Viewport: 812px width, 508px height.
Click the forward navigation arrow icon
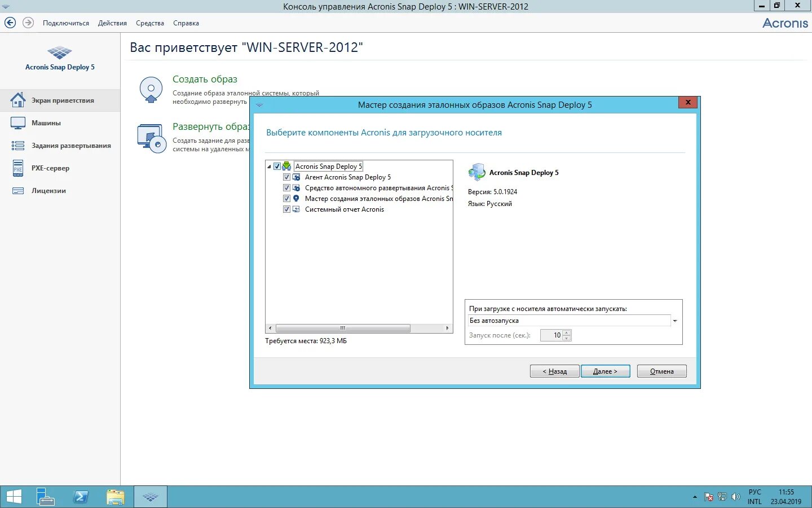[x=28, y=23]
